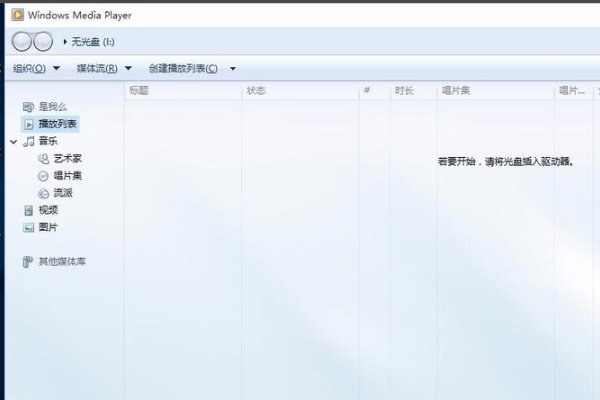This screenshot has width=600, height=400.
Task: Go back with the left round arrow button
Action: pyautogui.click(x=21, y=41)
